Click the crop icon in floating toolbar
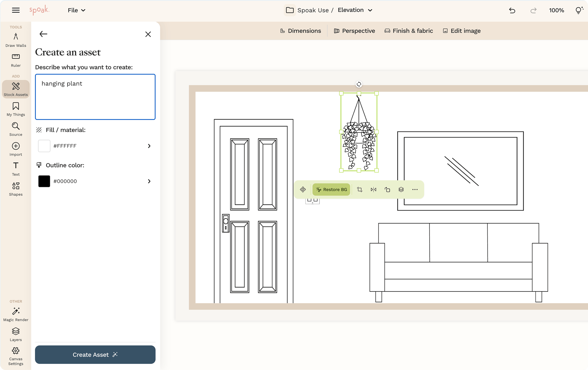588x370 pixels. (x=360, y=189)
